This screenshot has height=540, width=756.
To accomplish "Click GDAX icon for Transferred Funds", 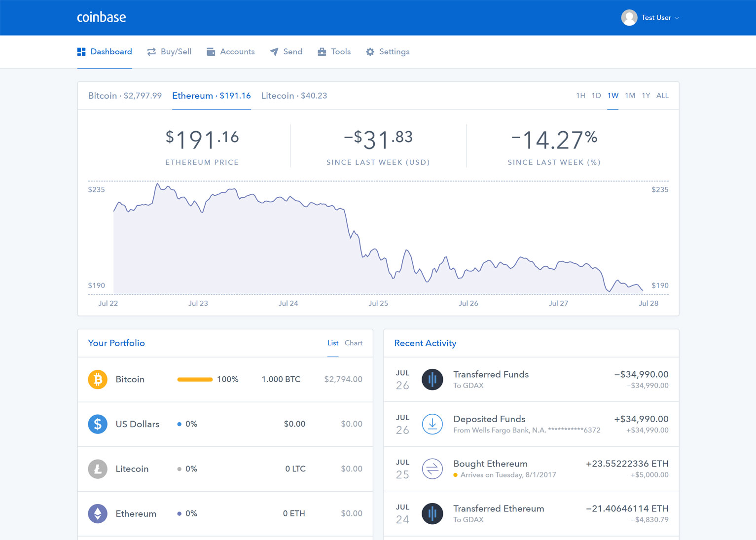I will 432,379.
